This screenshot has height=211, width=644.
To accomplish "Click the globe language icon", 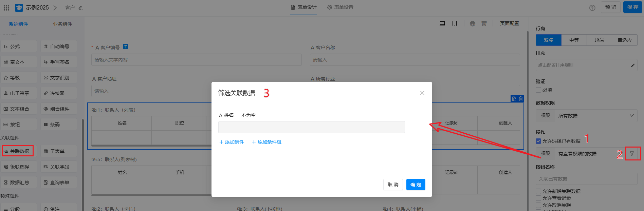I will click(472, 24).
